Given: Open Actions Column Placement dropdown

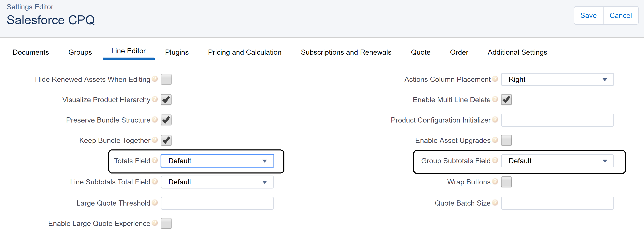Looking at the screenshot, I should point(557,79).
